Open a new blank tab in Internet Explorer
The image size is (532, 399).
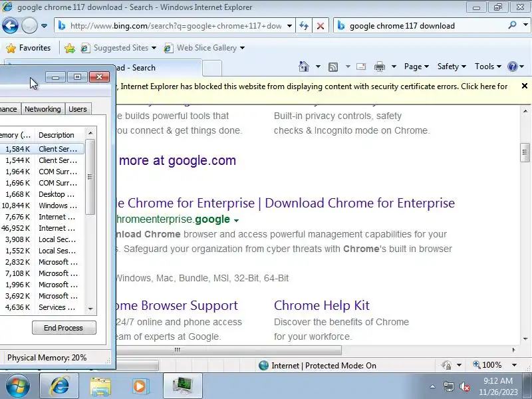(x=212, y=68)
